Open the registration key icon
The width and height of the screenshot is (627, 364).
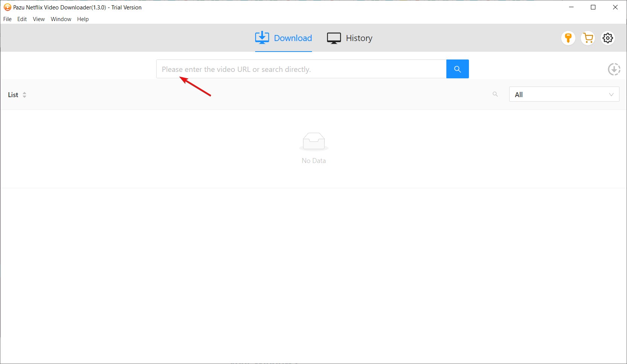[x=568, y=38]
